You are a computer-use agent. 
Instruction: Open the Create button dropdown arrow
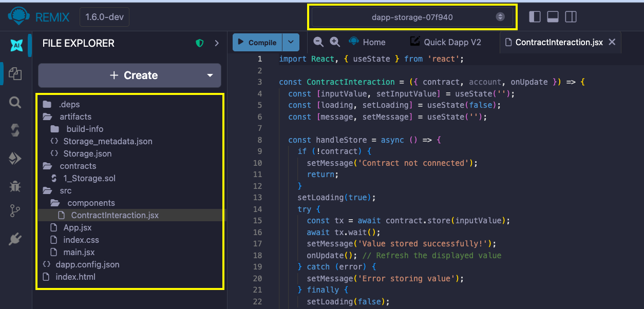(210, 75)
